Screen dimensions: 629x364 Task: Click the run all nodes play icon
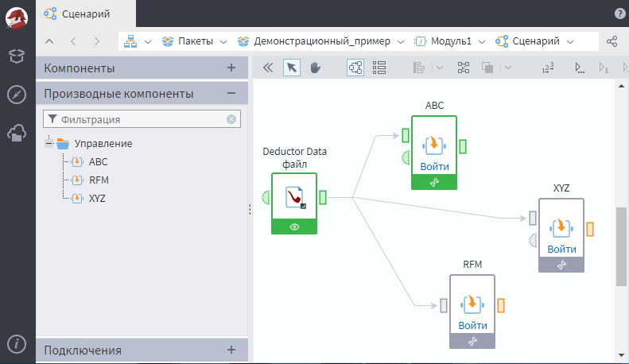tap(579, 68)
